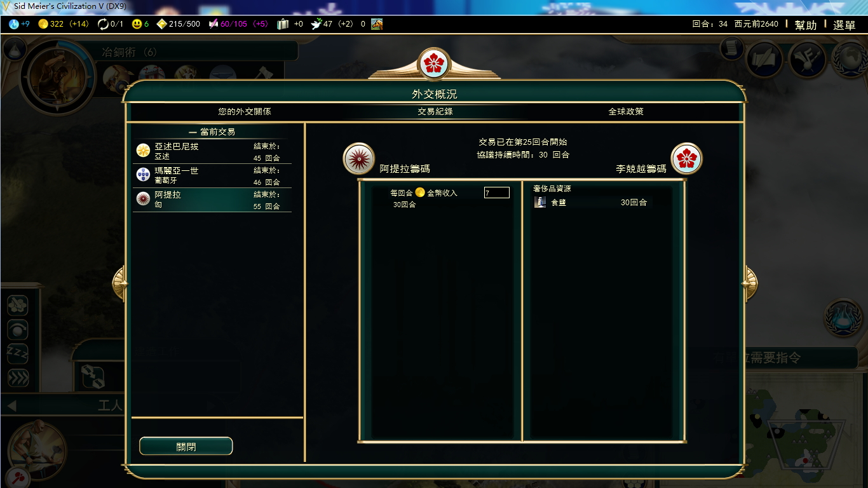This screenshot has width=868, height=488.
Task: Click the 關閉 button
Action: 186,447
